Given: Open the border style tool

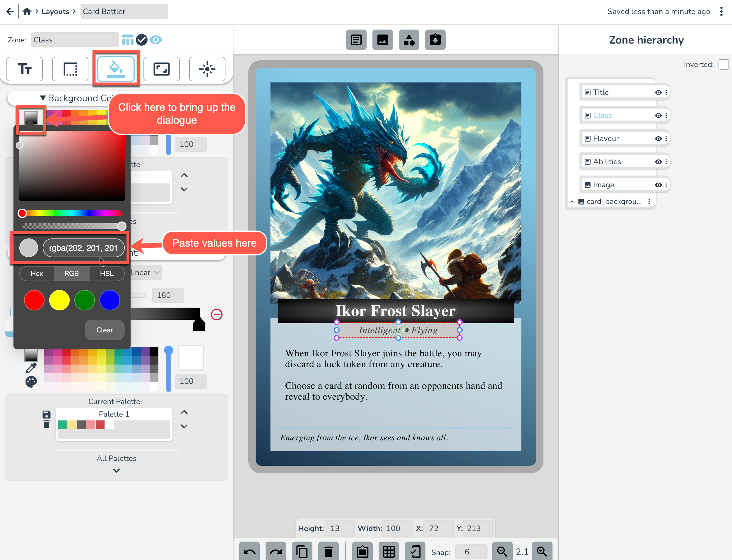Looking at the screenshot, I should pos(70,69).
